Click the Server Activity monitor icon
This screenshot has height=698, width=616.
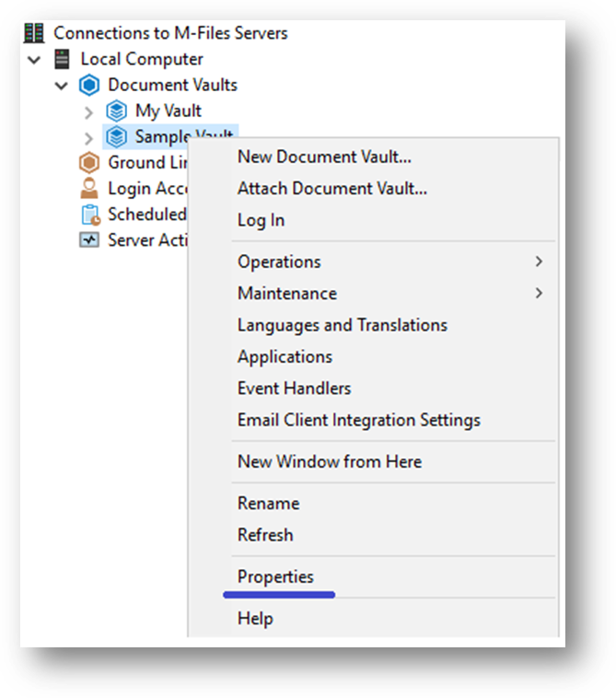click(89, 240)
